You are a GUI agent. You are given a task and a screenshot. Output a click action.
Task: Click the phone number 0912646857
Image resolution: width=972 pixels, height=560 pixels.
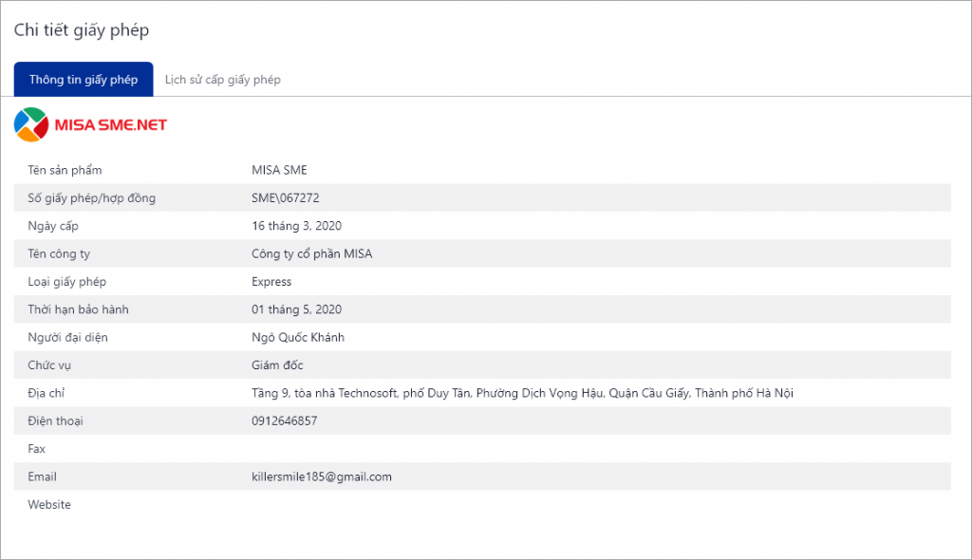285,421
